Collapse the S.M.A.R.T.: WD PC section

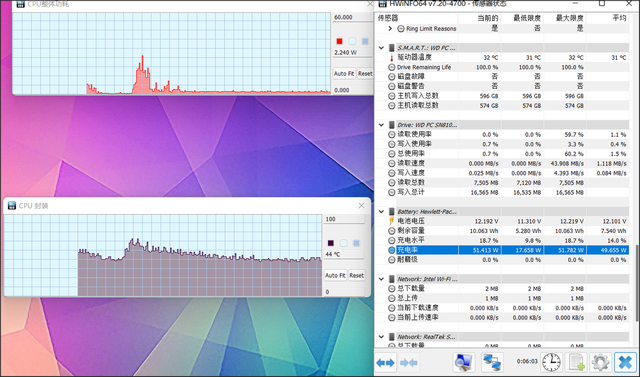pyautogui.click(x=381, y=48)
